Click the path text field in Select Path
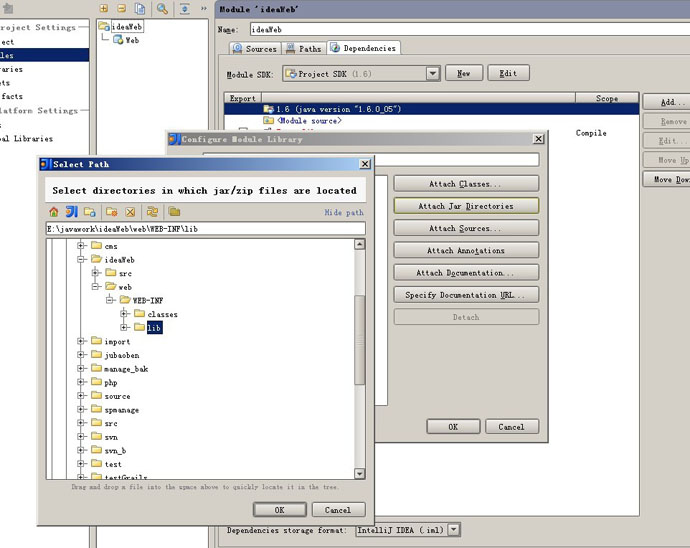690x548 pixels. pos(206,229)
